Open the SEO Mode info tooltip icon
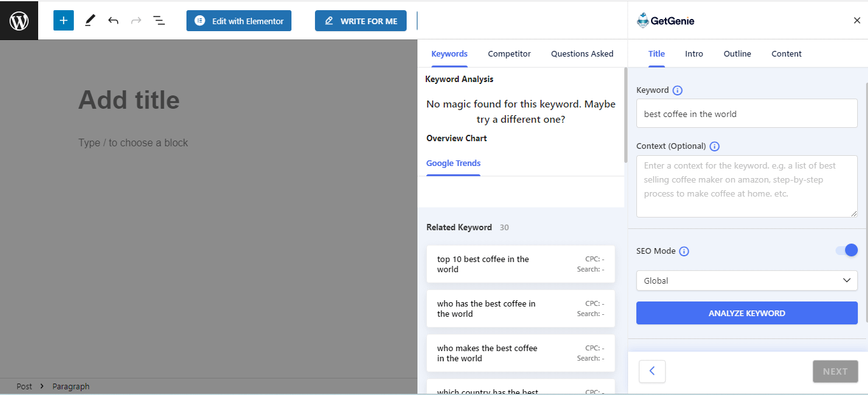The image size is (868, 395). [684, 251]
